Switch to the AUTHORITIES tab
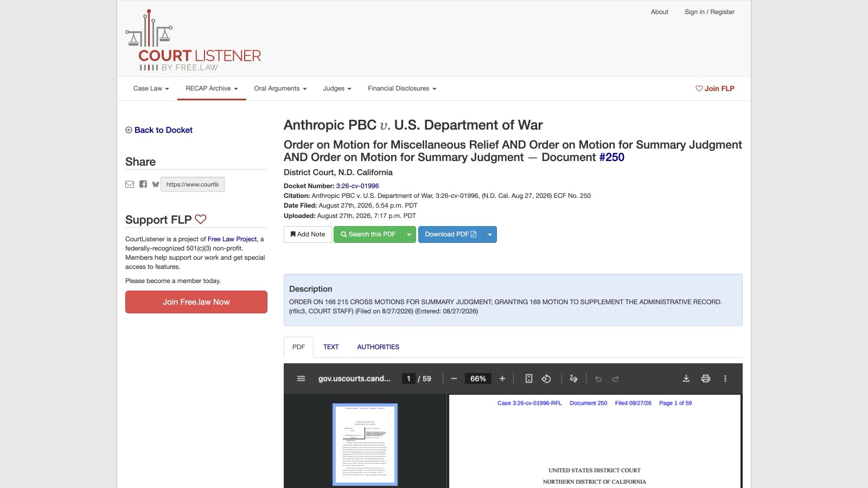Screen dimensions: 868x488 coord(378,347)
